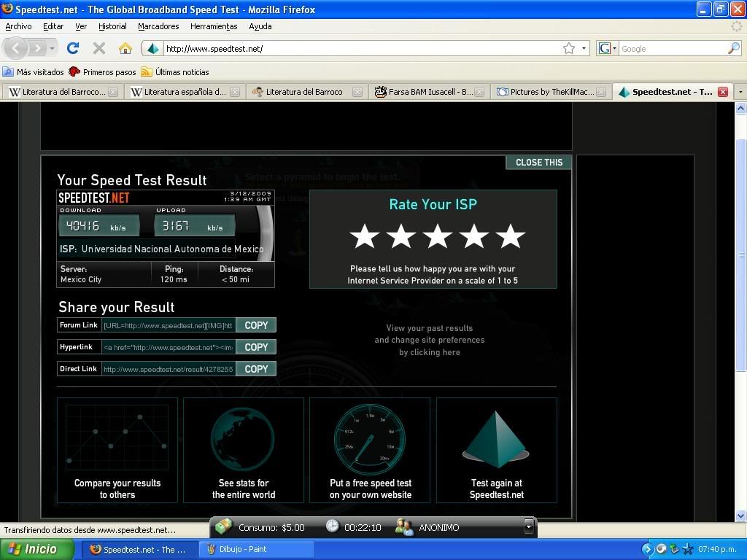747x560 pixels.
Task: Expand hidden system tray icons arrow
Action: (646, 549)
